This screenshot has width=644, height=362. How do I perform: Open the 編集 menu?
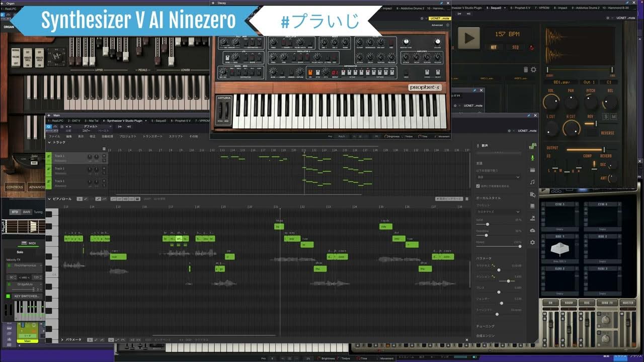click(69, 136)
